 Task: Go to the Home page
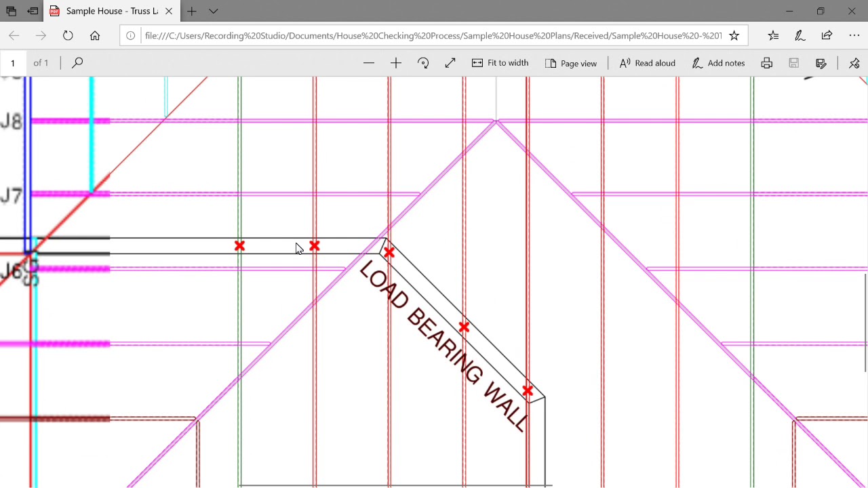tap(95, 36)
